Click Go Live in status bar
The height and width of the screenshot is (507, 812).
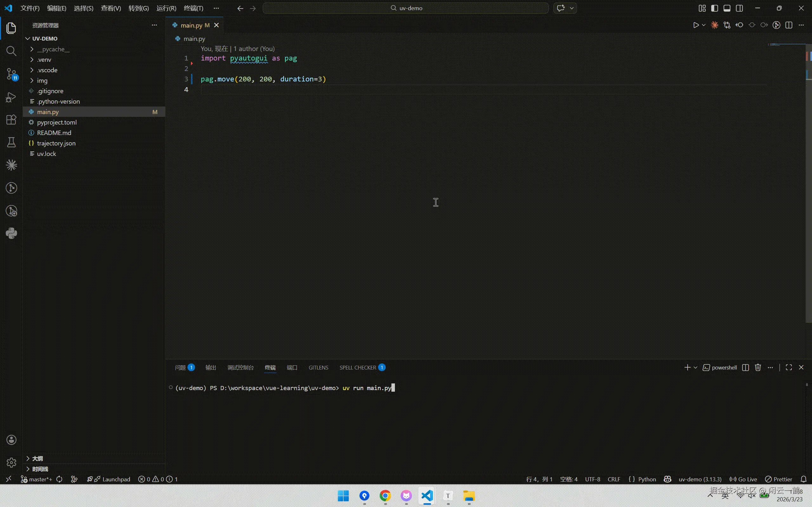coord(743,479)
